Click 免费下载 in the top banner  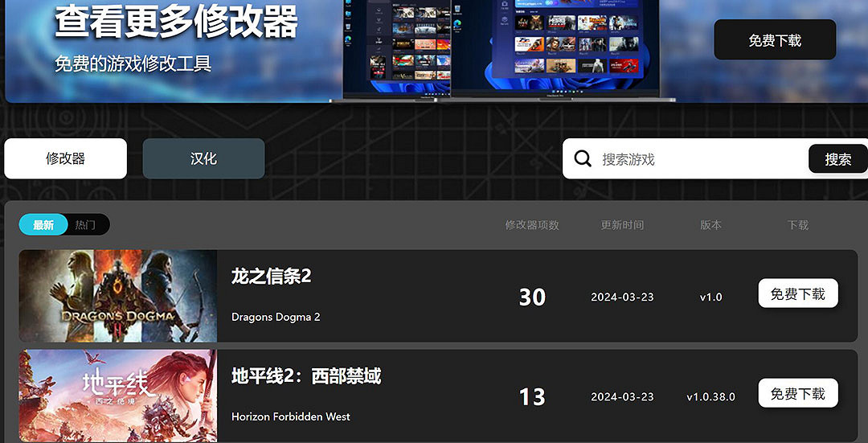(x=775, y=40)
